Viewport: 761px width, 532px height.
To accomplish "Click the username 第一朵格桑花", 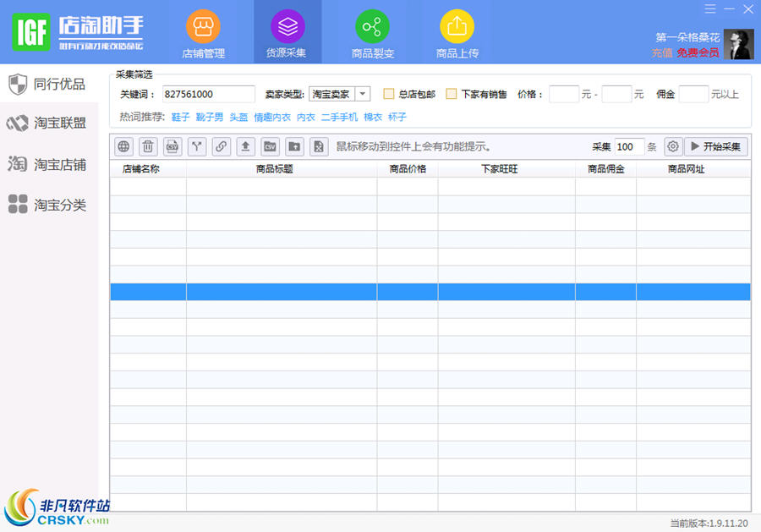I will [x=687, y=37].
